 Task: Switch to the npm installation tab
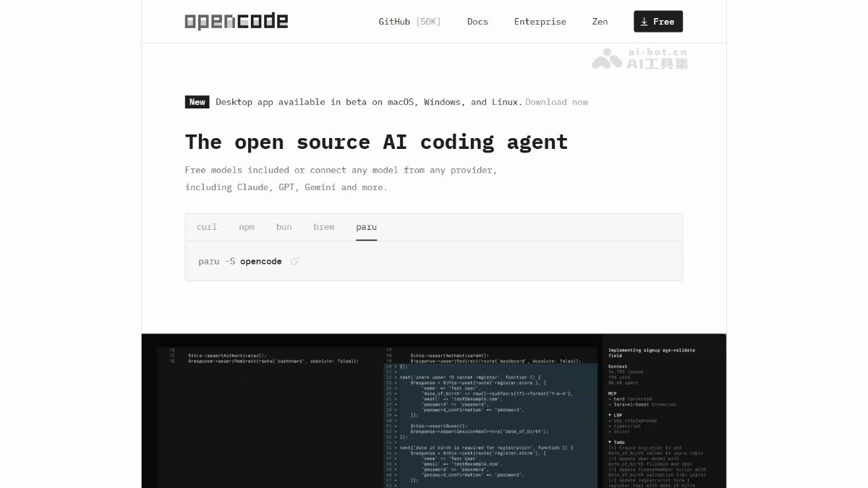point(247,227)
